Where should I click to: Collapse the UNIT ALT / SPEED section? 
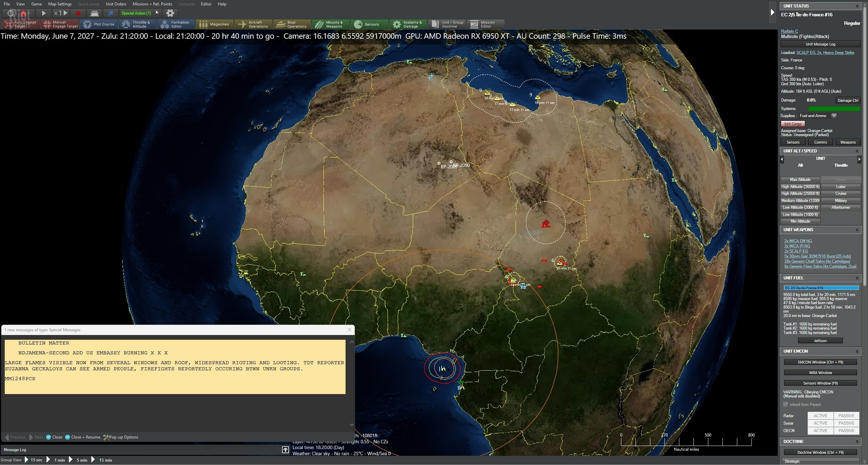(857, 151)
